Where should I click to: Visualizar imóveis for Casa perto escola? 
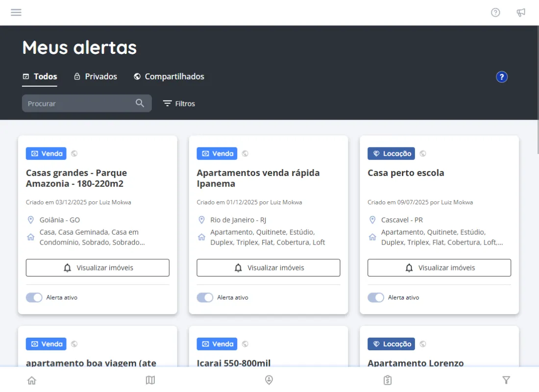pos(440,268)
